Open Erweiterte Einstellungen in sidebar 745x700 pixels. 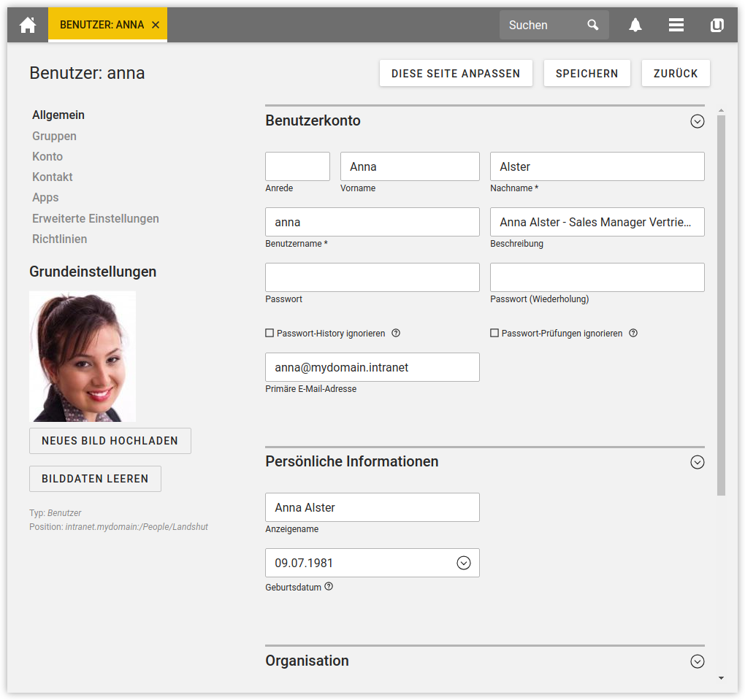pyautogui.click(x=95, y=218)
